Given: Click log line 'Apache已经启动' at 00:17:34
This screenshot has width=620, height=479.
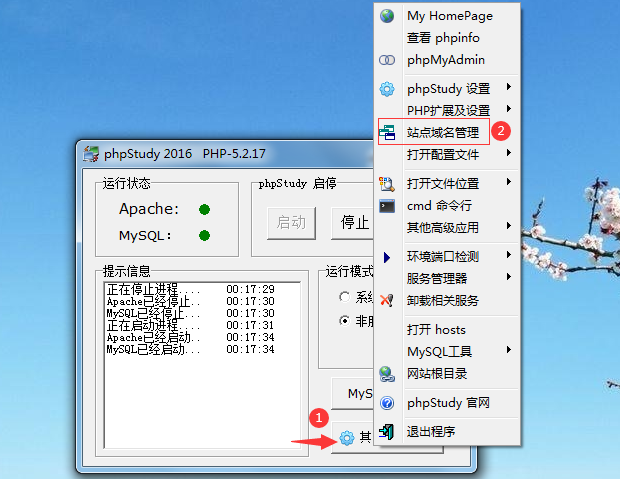Looking at the screenshot, I should pyautogui.click(x=191, y=338).
